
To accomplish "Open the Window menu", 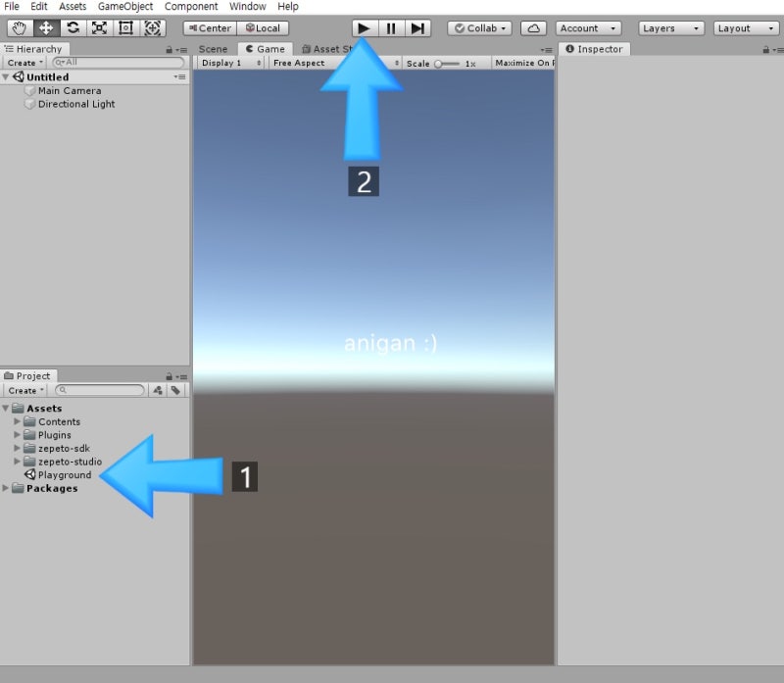I will click(x=248, y=7).
